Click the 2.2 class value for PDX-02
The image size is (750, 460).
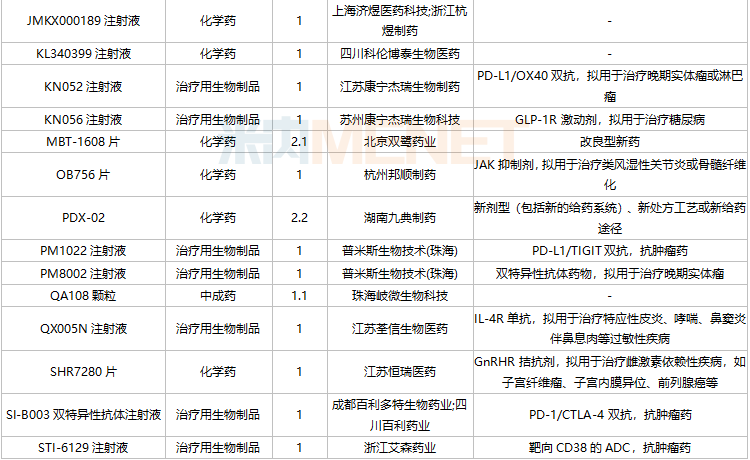[299, 218]
